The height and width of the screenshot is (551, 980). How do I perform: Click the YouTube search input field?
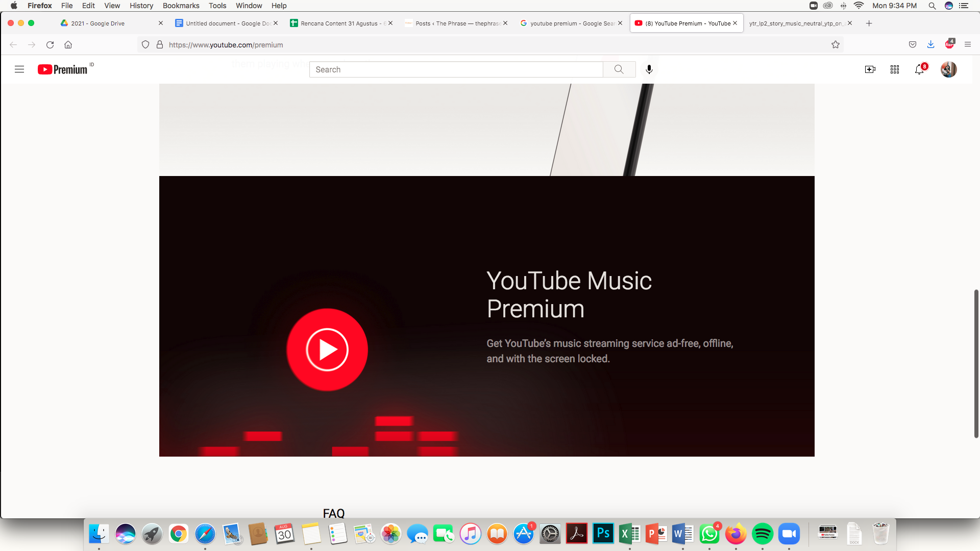pyautogui.click(x=456, y=69)
